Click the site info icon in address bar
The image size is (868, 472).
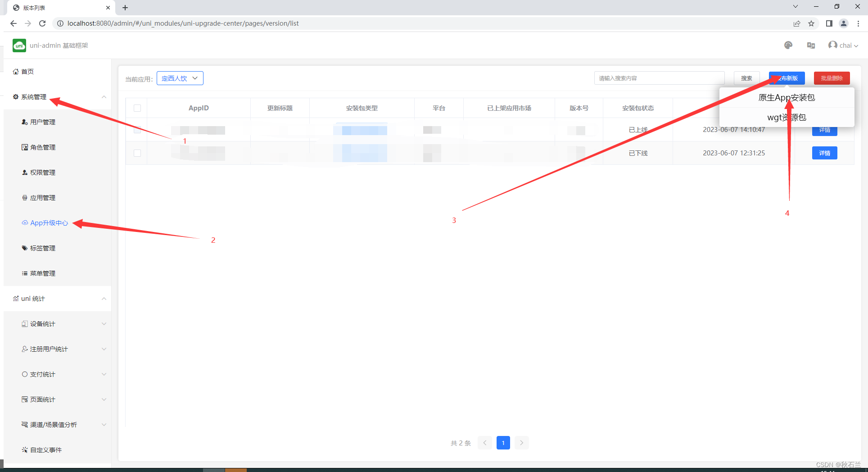click(x=60, y=23)
